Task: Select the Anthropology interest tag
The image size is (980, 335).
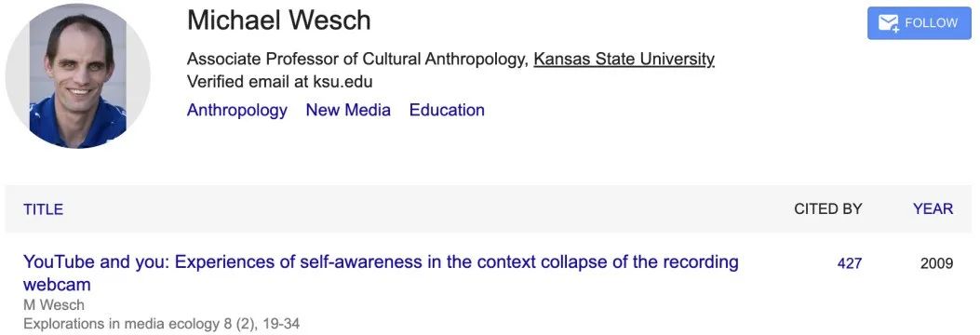Action: [237, 110]
